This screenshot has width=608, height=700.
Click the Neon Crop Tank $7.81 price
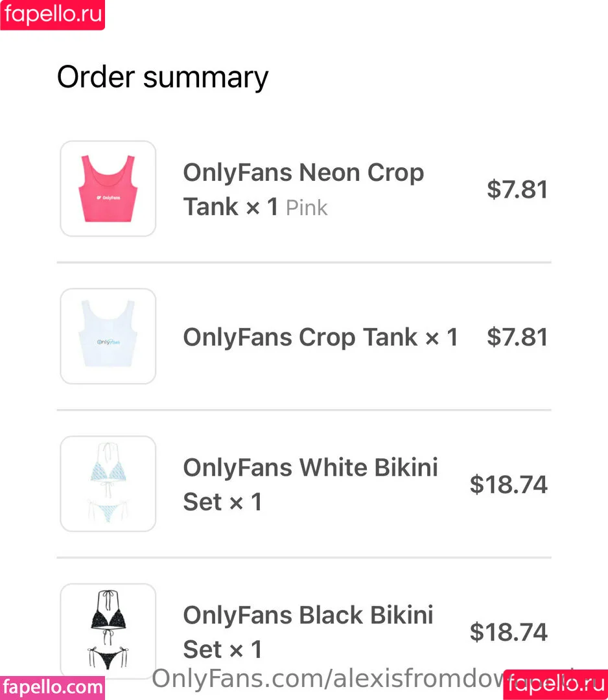pyautogui.click(x=517, y=189)
